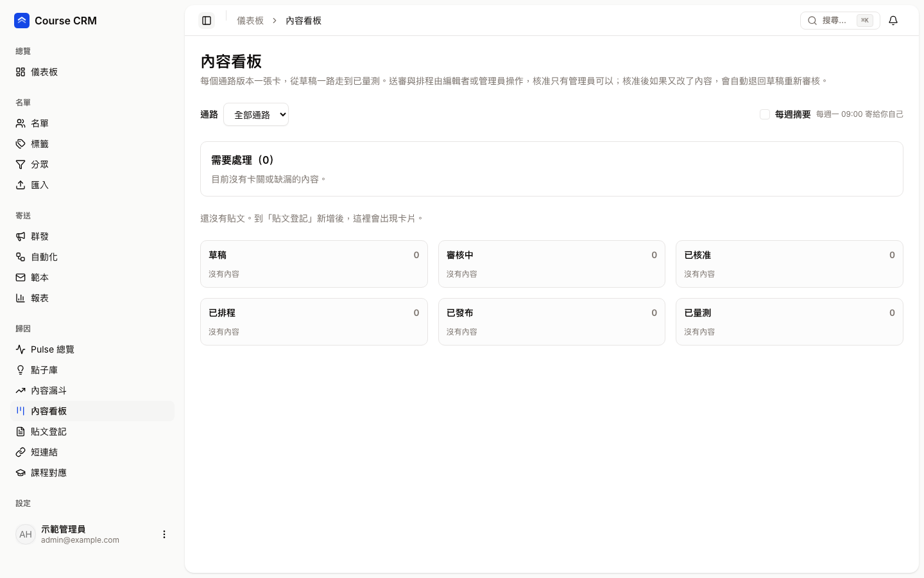Screen dimensions: 924x578
Task: Click the 內容看板 page title
Action: pos(231,62)
